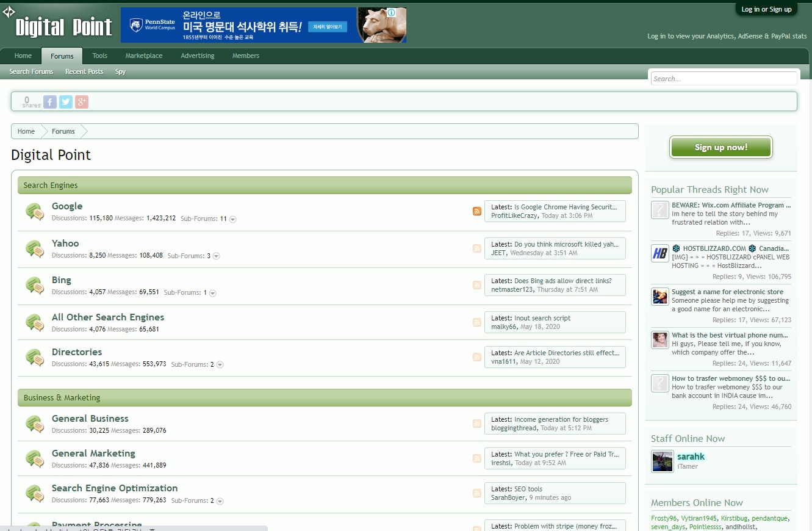Screen dimensions: 812x531
Task: Open How to trasfer webmoney thread
Action: [x=731, y=378]
